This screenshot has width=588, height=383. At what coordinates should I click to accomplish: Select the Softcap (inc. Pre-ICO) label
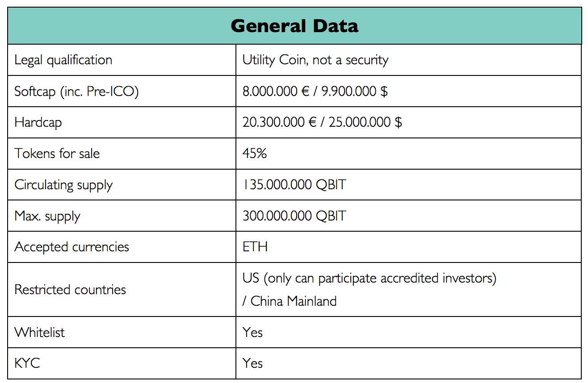pos(76,92)
